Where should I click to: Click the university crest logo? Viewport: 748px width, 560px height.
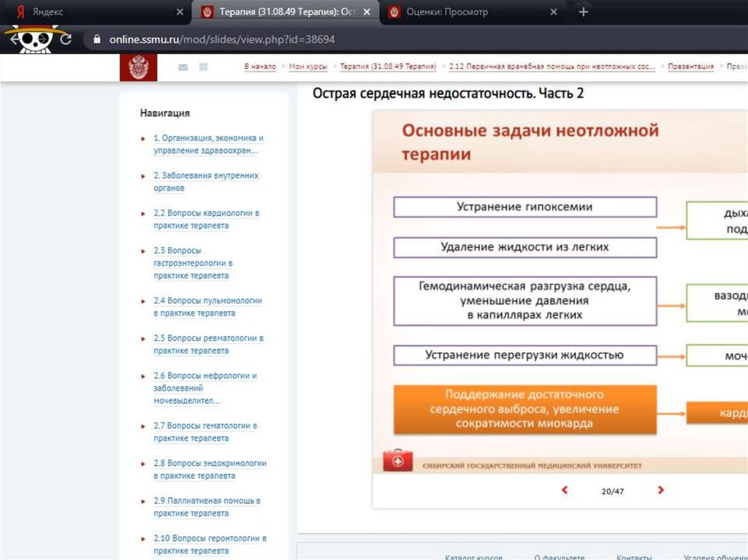click(x=138, y=67)
